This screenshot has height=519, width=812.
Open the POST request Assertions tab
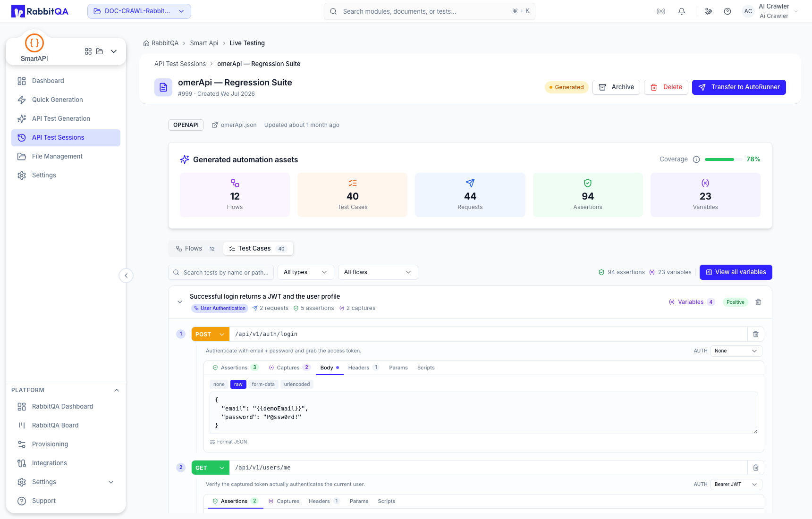click(236, 368)
